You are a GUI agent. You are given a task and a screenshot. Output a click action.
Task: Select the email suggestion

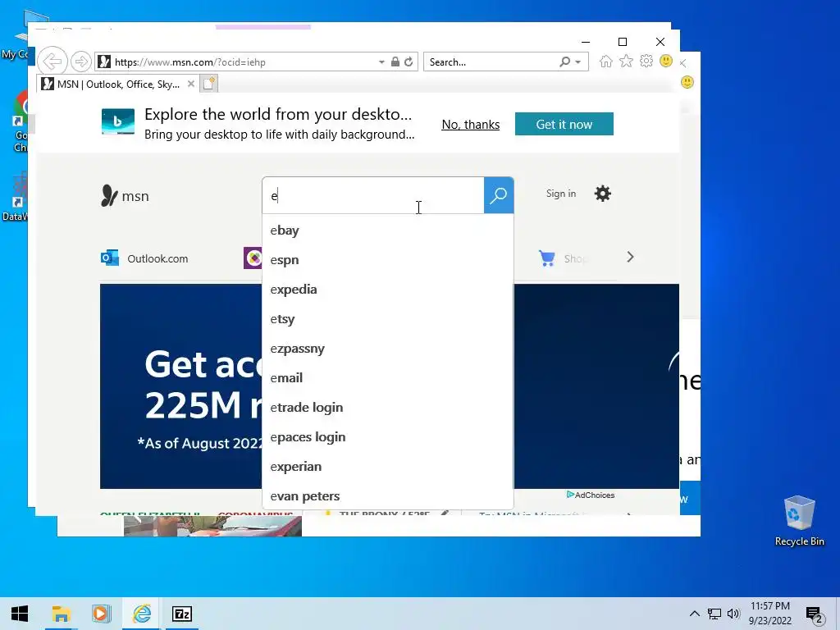(388, 377)
